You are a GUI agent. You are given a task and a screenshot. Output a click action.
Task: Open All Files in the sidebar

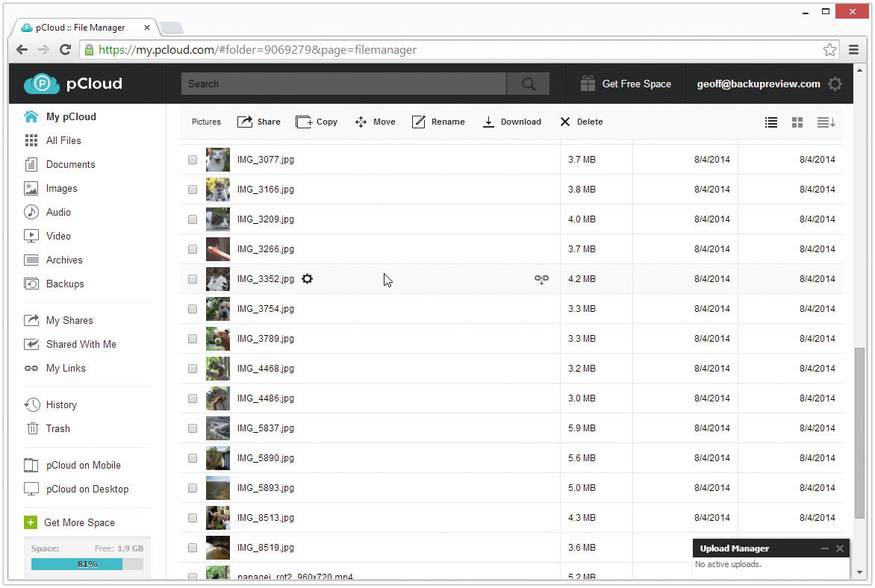(53, 140)
